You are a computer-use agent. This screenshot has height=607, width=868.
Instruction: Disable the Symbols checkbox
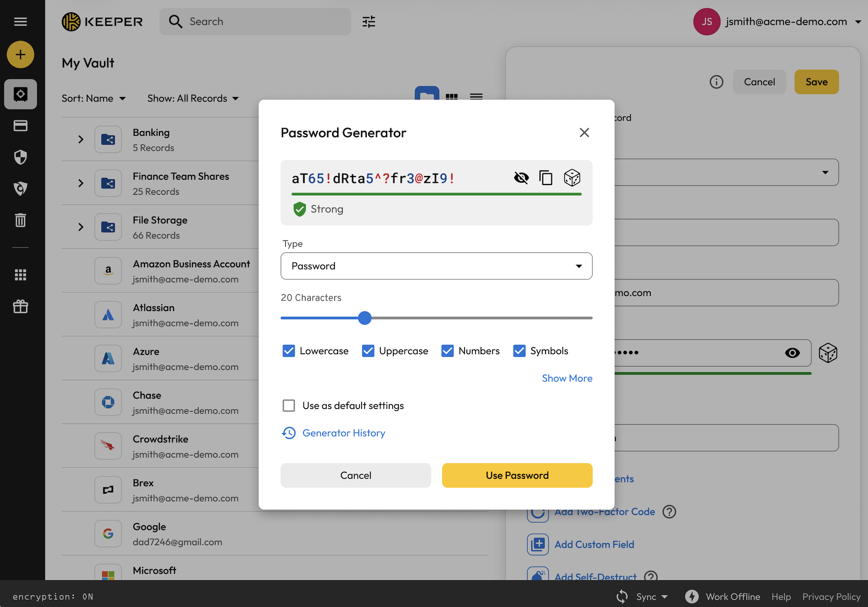click(x=519, y=351)
